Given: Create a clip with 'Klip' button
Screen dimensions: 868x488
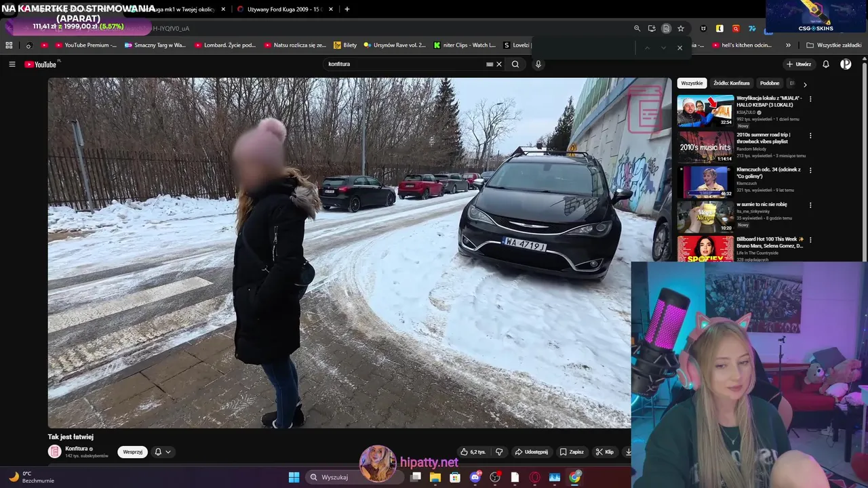Looking at the screenshot, I should [604, 452].
